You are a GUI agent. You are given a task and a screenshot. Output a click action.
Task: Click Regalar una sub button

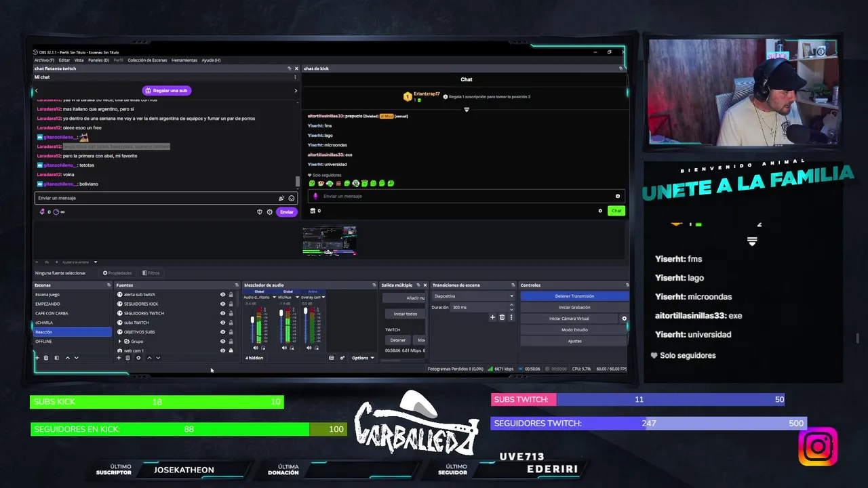pos(167,91)
